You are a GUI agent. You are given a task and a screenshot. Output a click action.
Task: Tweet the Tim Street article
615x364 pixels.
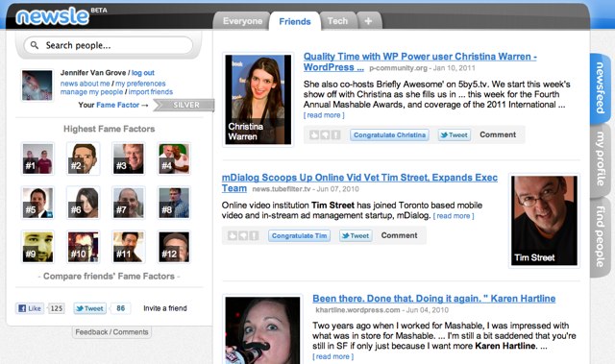click(356, 236)
